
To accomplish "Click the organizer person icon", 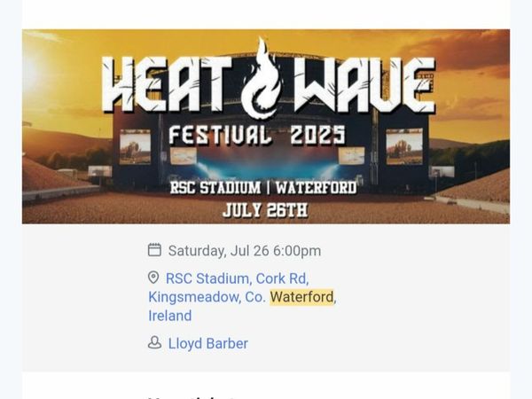I will pyautogui.click(x=154, y=342).
